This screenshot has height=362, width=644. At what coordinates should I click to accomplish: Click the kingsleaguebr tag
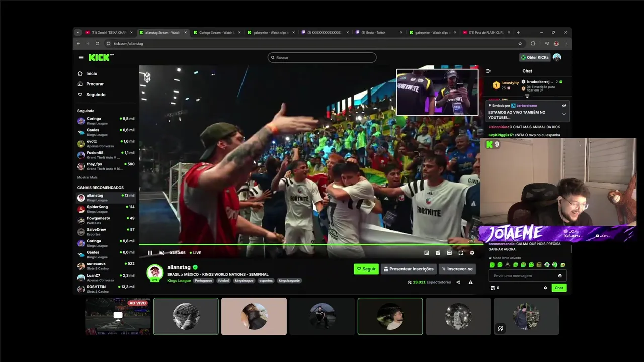289,281
